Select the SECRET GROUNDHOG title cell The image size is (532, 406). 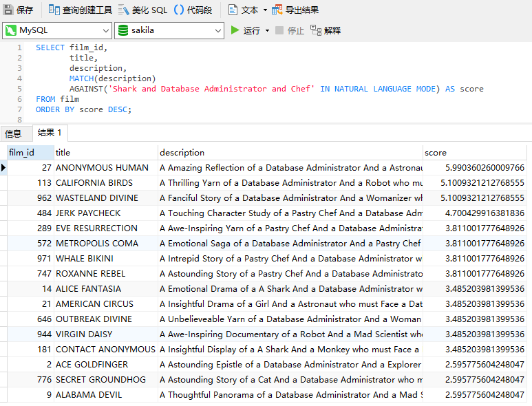click(x=106, y=380)
